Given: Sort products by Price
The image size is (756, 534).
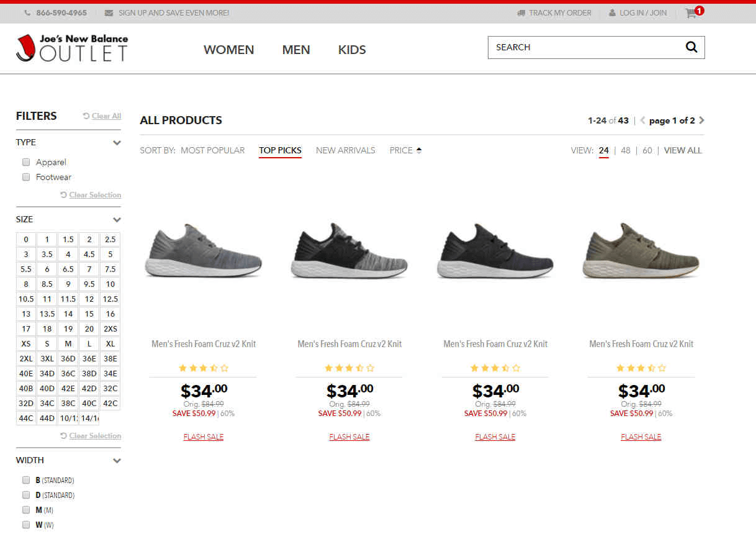Looking at the screenshot, I should pyautogui.click(x=401, y=150).
